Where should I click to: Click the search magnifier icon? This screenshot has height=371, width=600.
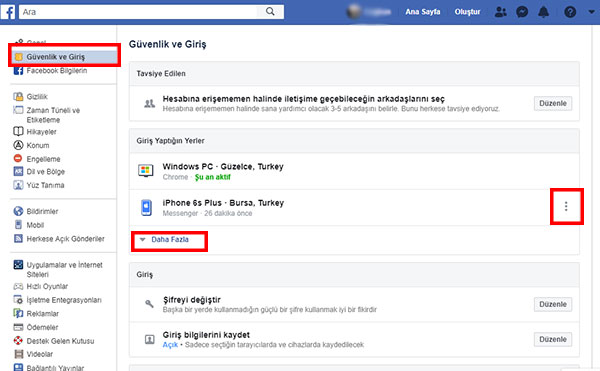tap(270, 11)
